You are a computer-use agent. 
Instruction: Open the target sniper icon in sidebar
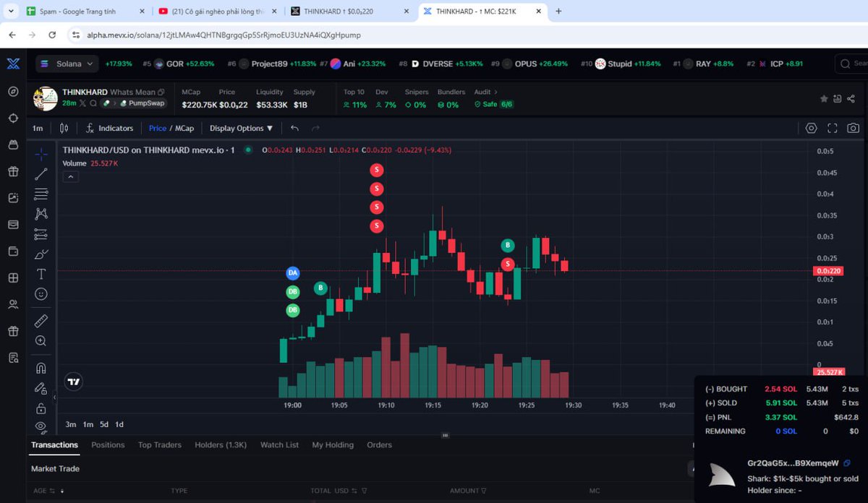[13, 118]
